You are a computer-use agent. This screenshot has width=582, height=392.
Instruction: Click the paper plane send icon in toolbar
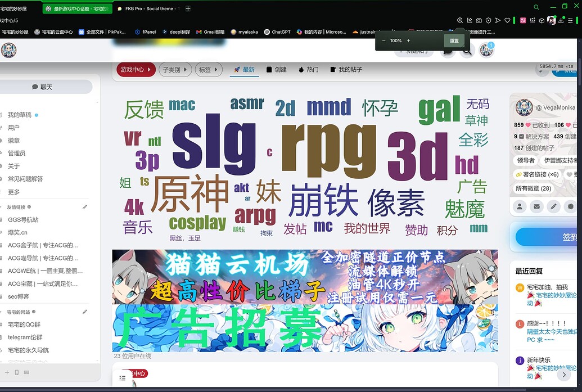[x=498, y=21]
